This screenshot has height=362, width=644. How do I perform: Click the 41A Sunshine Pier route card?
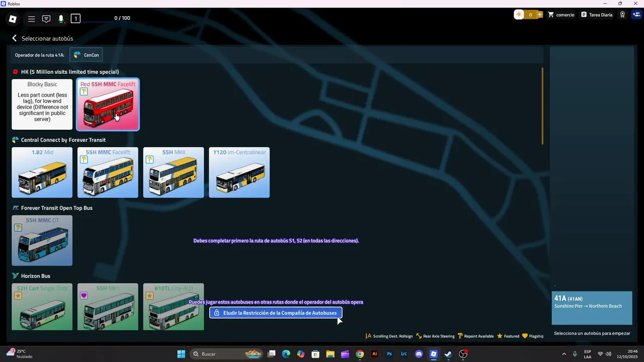[x=592, y=308]
